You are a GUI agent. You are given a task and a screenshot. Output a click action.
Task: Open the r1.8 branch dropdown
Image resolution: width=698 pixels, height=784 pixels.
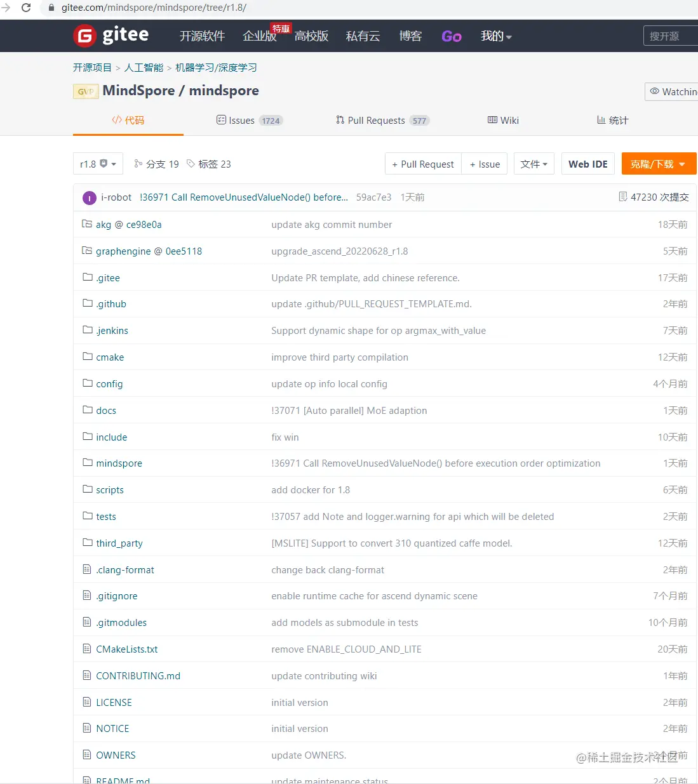click(98, 164)
